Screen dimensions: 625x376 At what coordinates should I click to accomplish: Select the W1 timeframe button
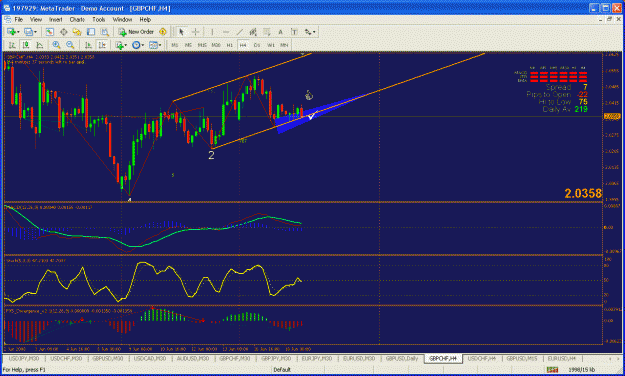click(271, 45)
